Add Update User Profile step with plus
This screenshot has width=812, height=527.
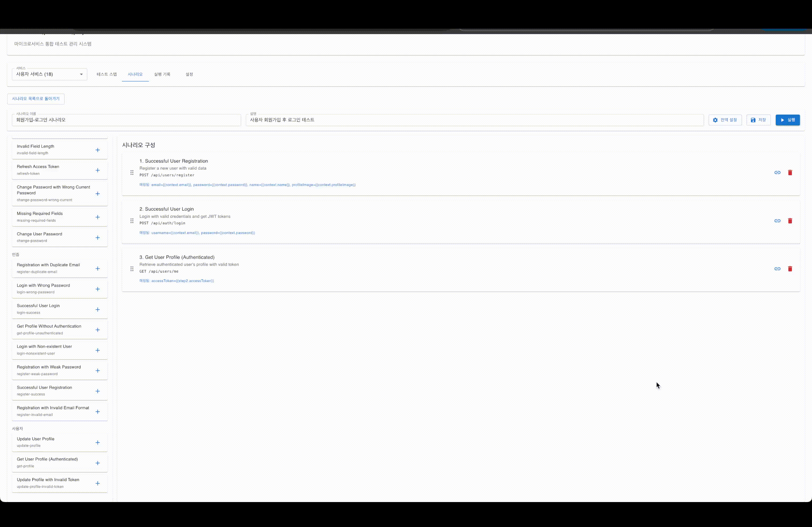97,442
